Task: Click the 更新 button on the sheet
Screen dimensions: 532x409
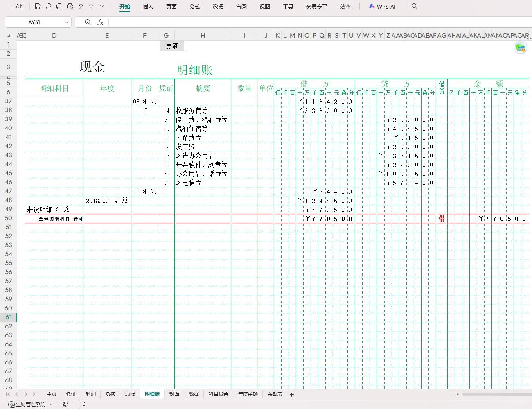Action: (x=172, y=46)
